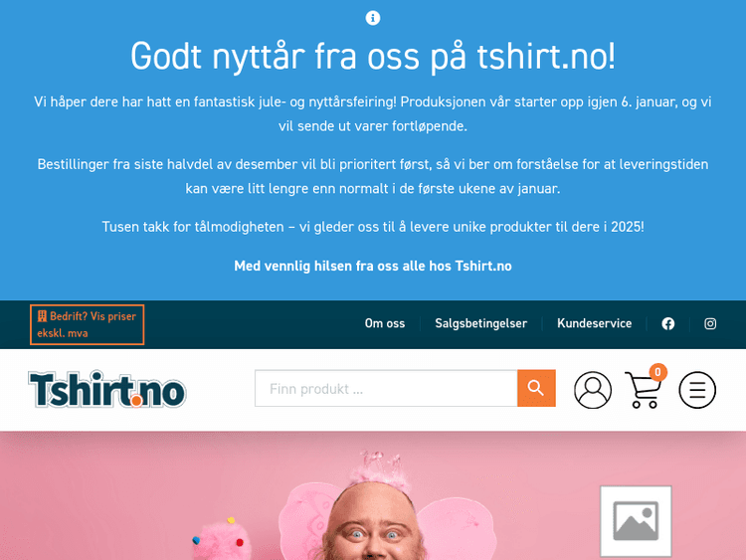This screenshot has width=746, height=560.
Task: Click the cart item count badge
Action: [x=657, y=372]
